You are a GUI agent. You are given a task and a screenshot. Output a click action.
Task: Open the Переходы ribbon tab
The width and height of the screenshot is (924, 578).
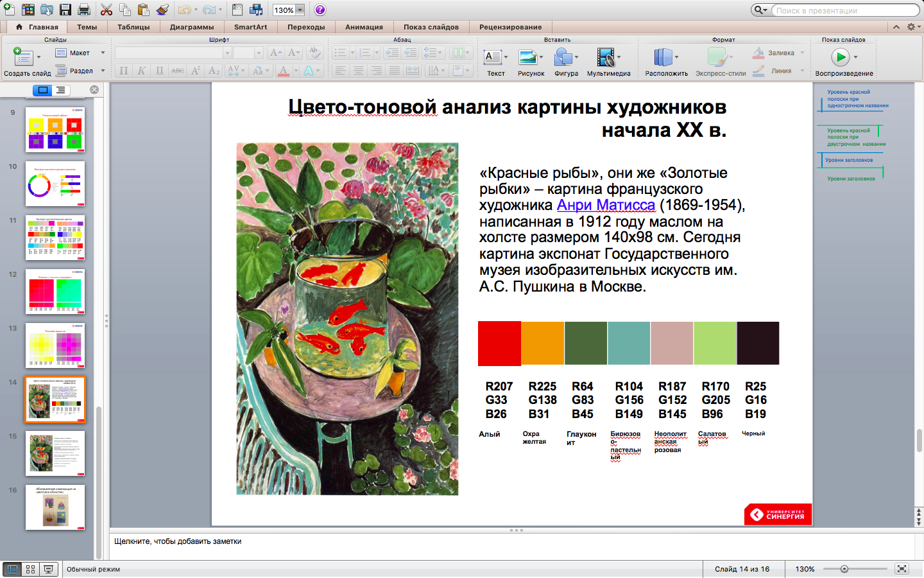(x=306, y=27)
